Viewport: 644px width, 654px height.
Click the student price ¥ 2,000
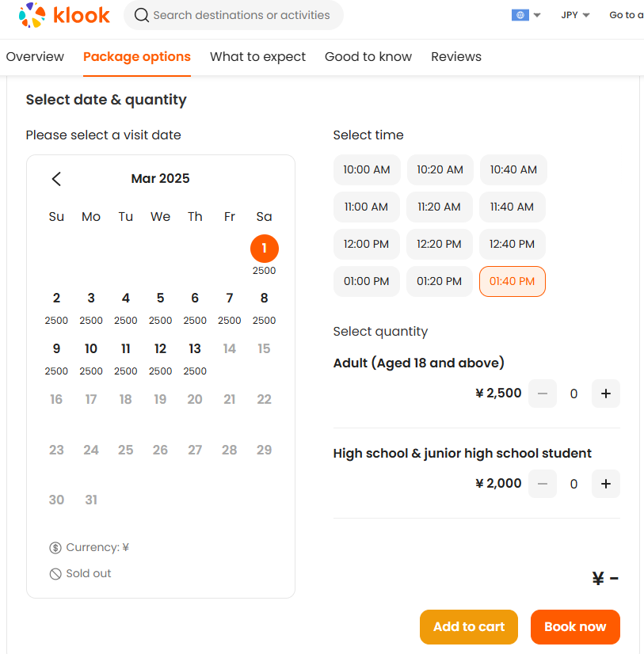click(x=498, y=484)
